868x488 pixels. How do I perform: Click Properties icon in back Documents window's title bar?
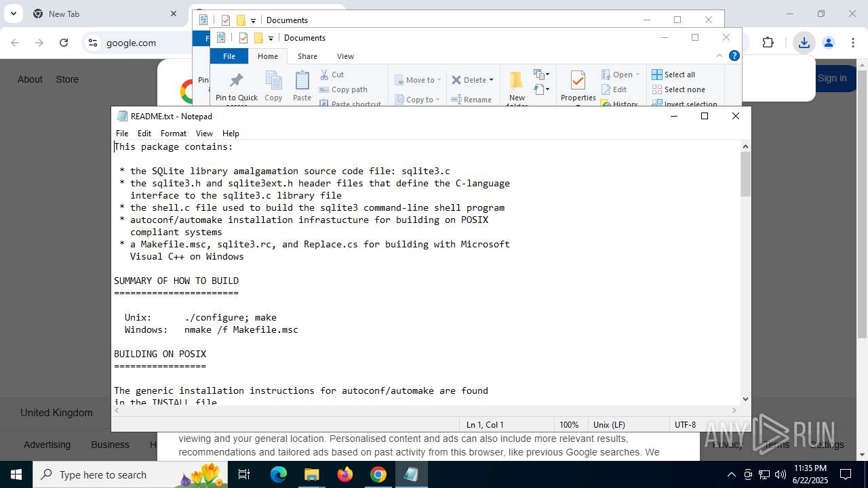click(226, 20)
